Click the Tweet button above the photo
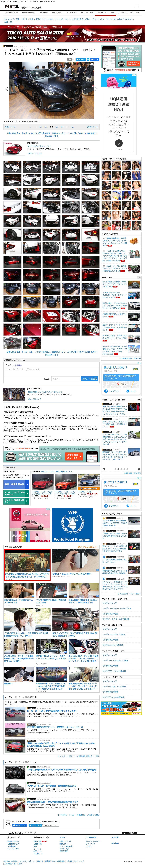The width and height of the screenshot is (145, 868). point(81,59)
